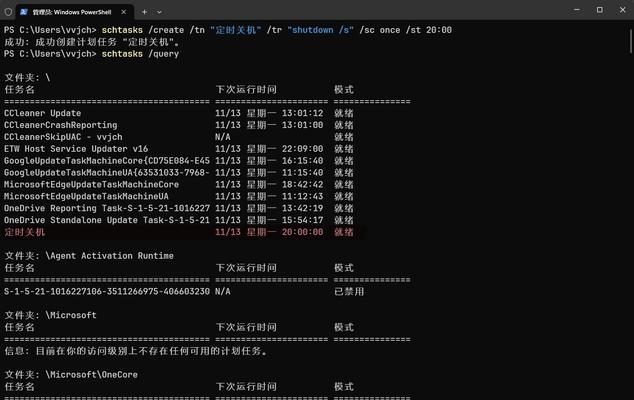Click the 22:09:00 run time value
This screenshot has height=400, width=634.
[x=302, y=149]
